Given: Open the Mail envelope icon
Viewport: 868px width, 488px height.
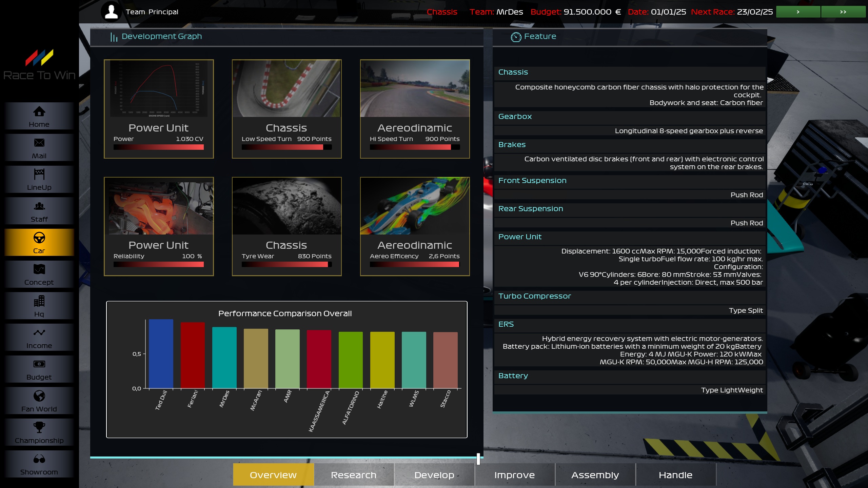Looking at the screenshot, I should coord(39,143).
